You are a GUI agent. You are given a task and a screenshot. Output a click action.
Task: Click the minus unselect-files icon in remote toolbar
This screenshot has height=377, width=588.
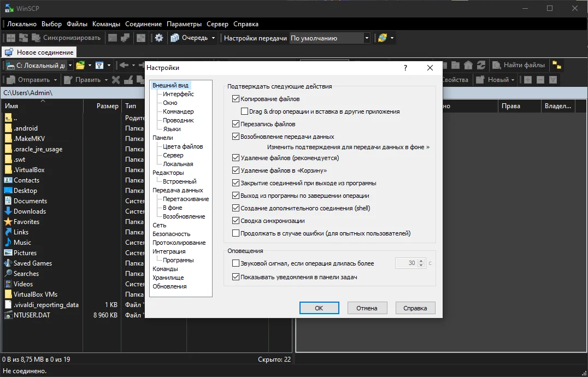point(540,79)
